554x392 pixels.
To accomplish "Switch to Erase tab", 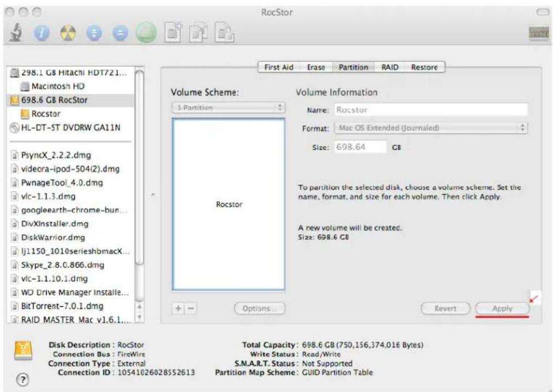I will coord(316,67).
